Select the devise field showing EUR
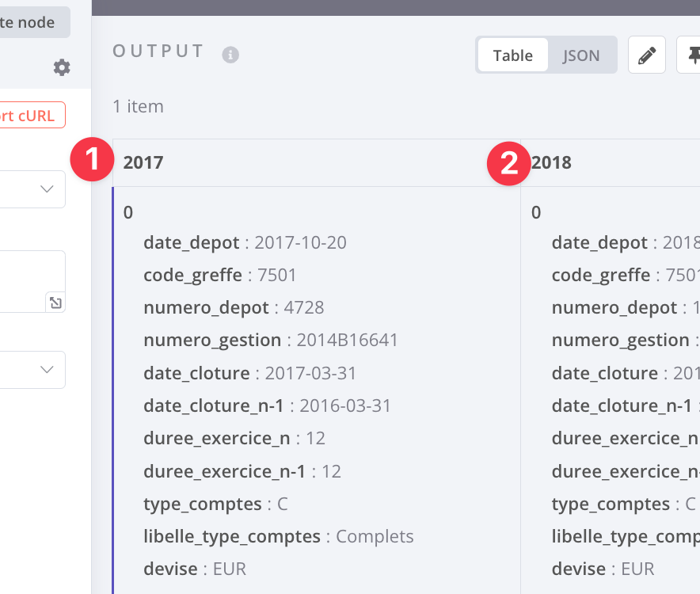The height and width of the screenshot is (594, 700). click(230, 569)
